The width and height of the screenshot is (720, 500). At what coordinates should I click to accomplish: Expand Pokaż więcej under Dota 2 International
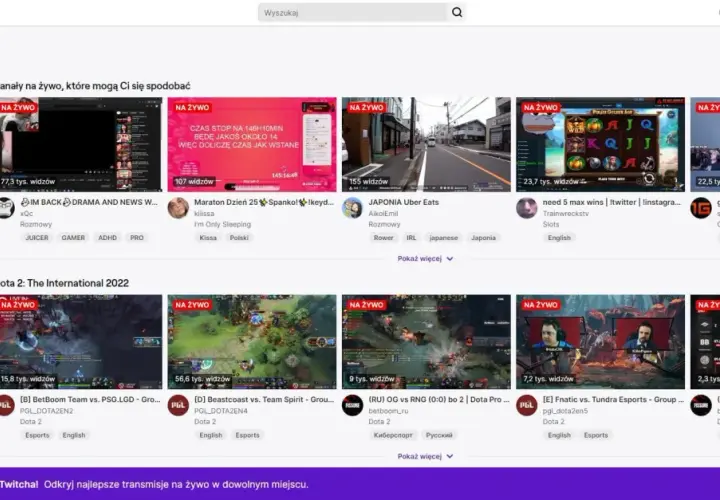point(425,456)
